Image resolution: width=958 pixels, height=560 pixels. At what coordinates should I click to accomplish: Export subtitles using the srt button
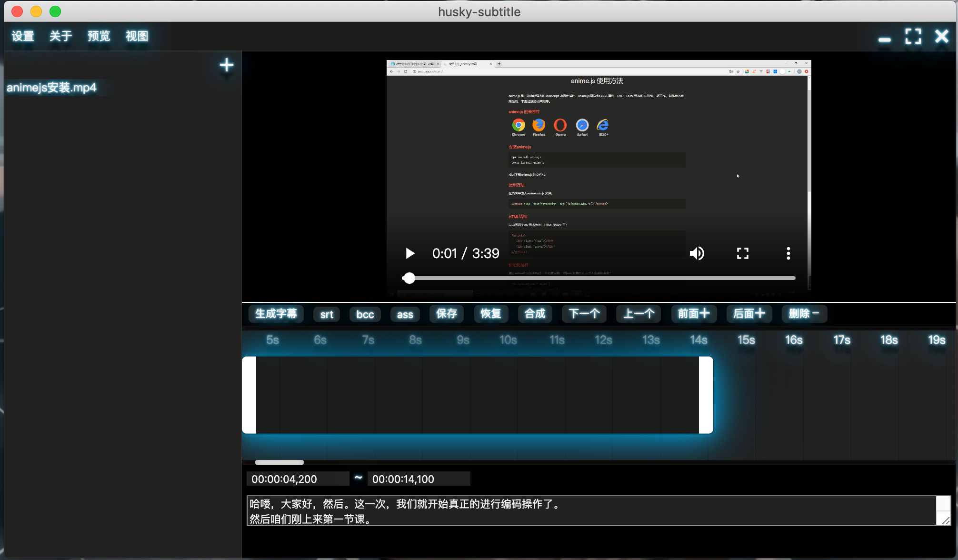[x=327, y=314]
